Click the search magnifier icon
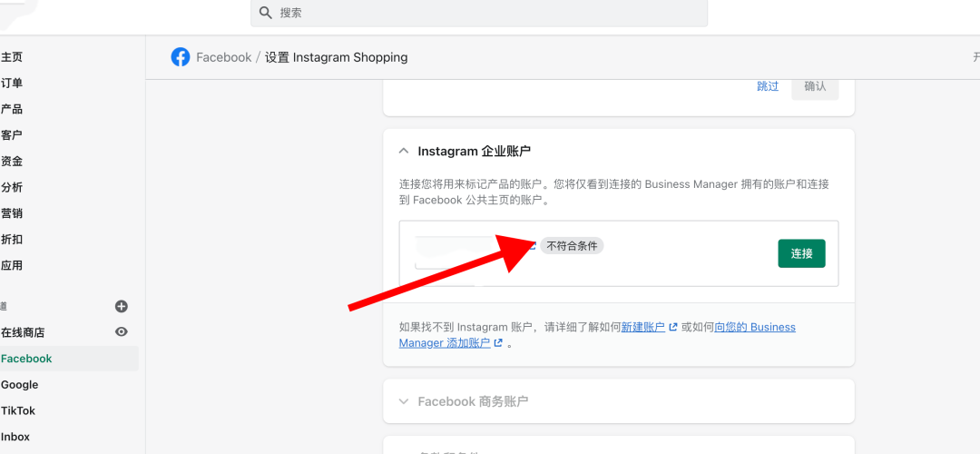The height and width of the screenshot is (454, 980). pyautogui.click(x=266, y=13)
